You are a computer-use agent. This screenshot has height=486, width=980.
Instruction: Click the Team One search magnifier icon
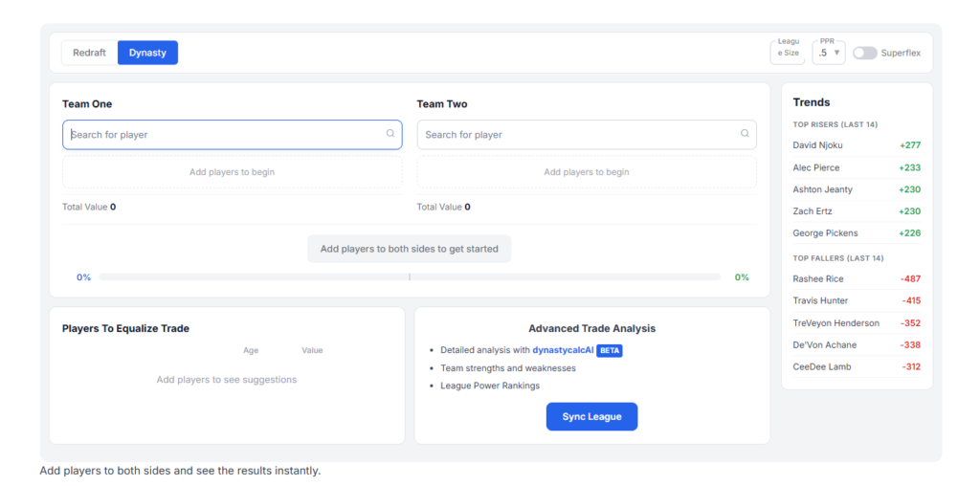coord(390,134)
